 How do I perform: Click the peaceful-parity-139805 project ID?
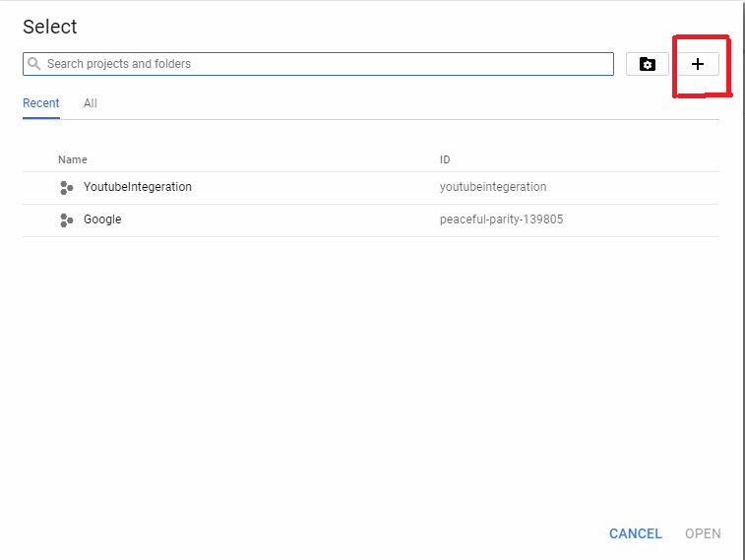[x=501, y=219]
